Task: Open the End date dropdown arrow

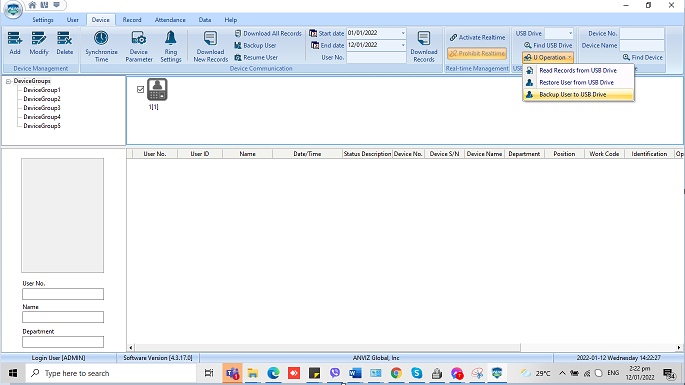Action: coord(403,45)
